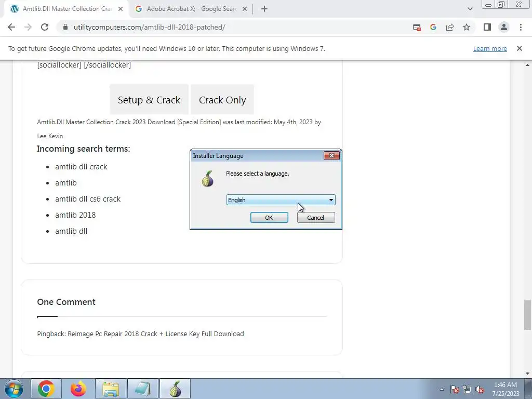Click the page scrollbar thumb
This screenshot has height=399, width=532.
pos(527,314)
